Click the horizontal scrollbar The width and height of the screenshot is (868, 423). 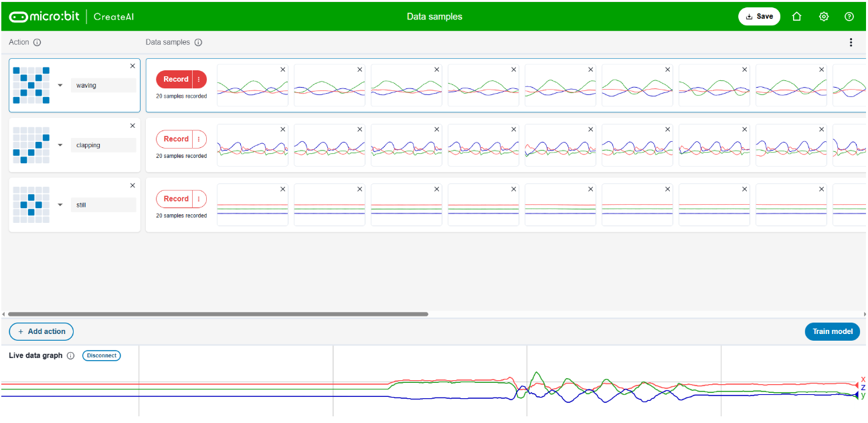pos(218,314)
